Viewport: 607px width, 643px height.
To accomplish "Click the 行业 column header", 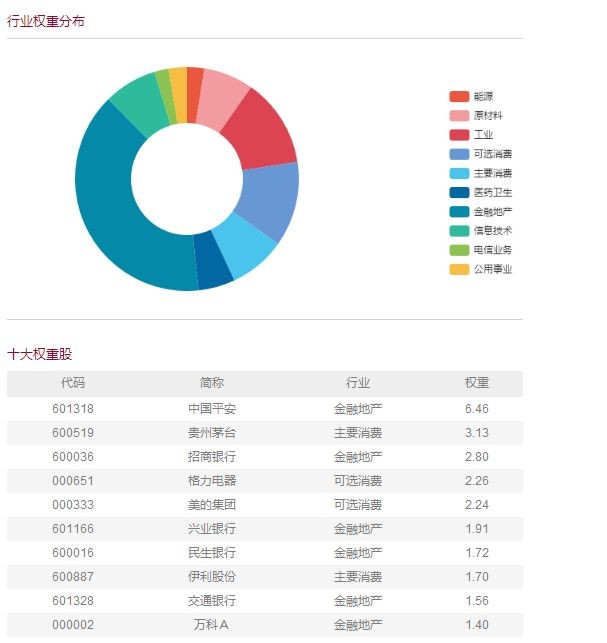I will point(358,383).
